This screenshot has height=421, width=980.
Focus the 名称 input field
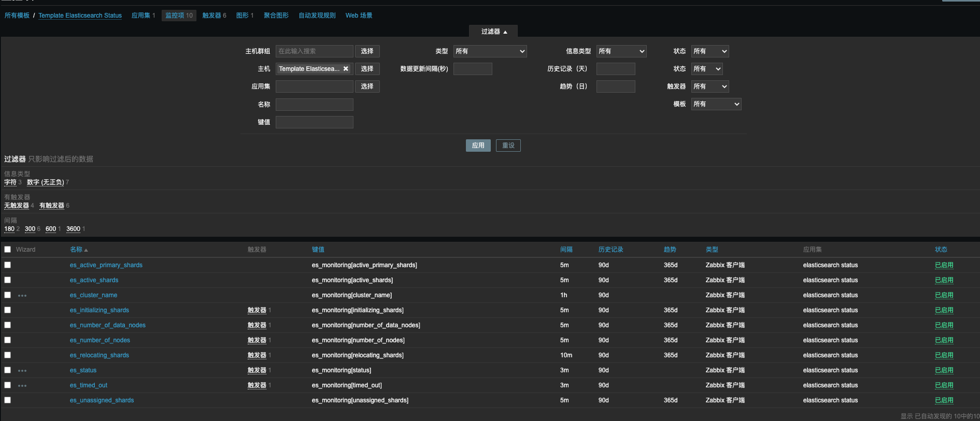315,105
